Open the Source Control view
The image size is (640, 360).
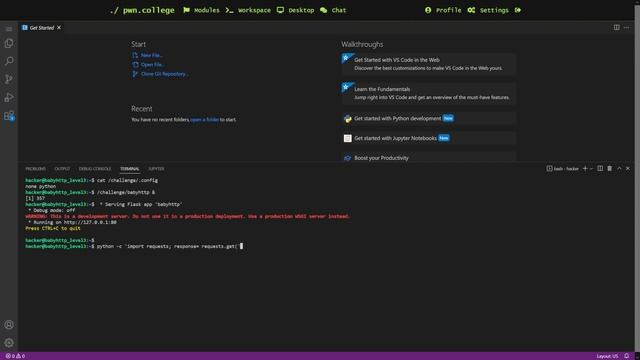click(x=9, y=79)
